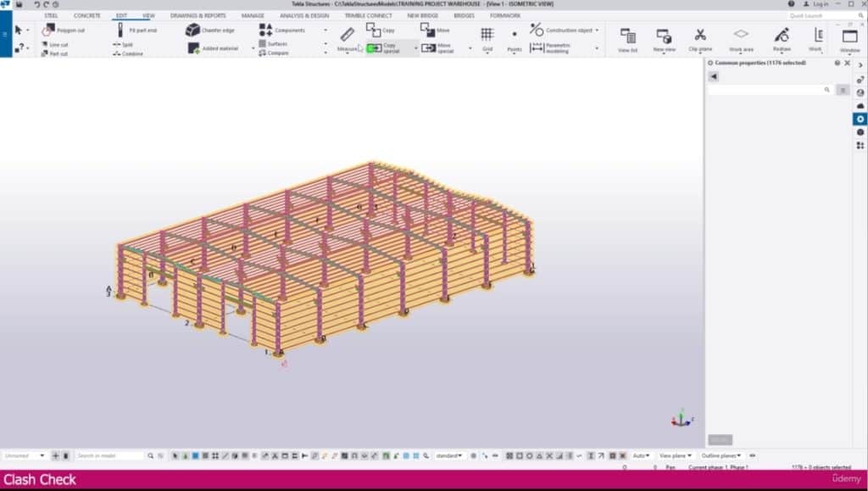Click the Redo arrow in title bar
The width and height of the screenshot is (868, 491).
click(46, 4)
